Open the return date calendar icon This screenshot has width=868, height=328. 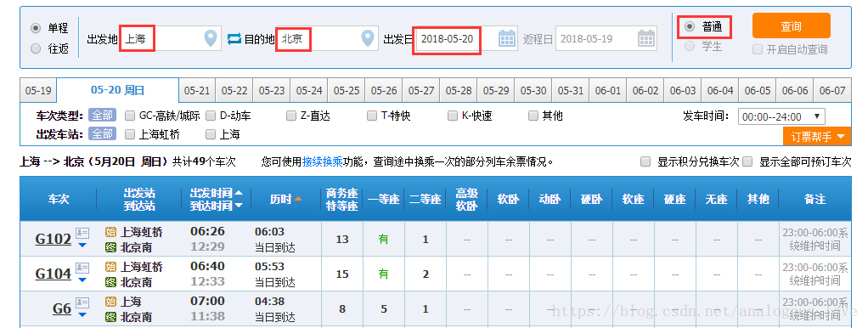coord(646,38)
